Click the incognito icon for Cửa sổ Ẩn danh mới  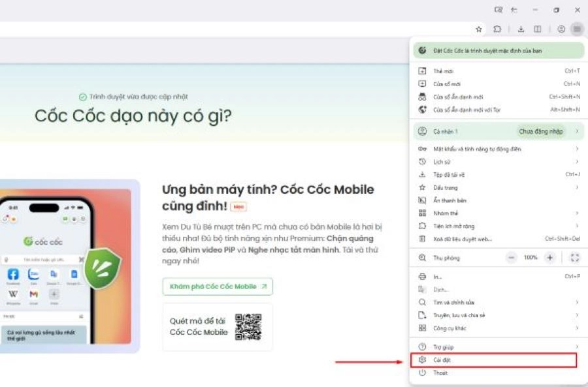coord(422,97)
